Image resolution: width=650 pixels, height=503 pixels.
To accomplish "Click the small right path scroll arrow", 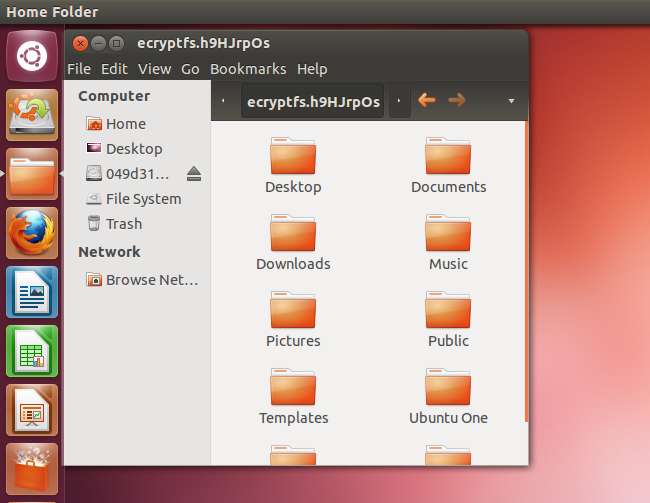I will pyautogui.click(x=399, y=101).
